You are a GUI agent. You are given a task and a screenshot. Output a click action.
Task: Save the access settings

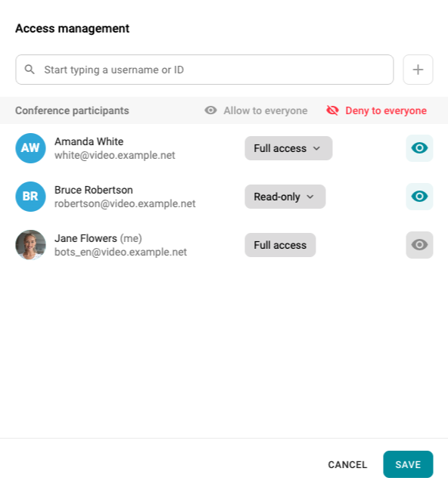[x=408, y=464]
